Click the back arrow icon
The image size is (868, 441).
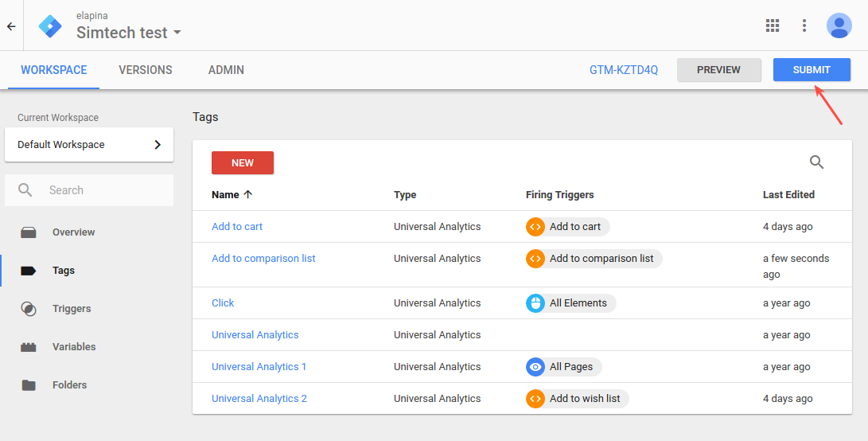11,26
